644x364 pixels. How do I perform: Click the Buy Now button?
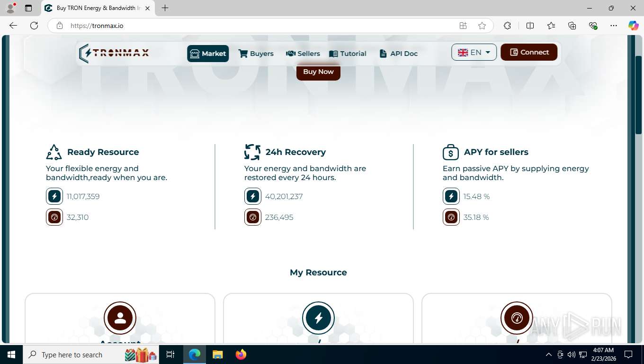pyautogui.click(x=318, y=72)
